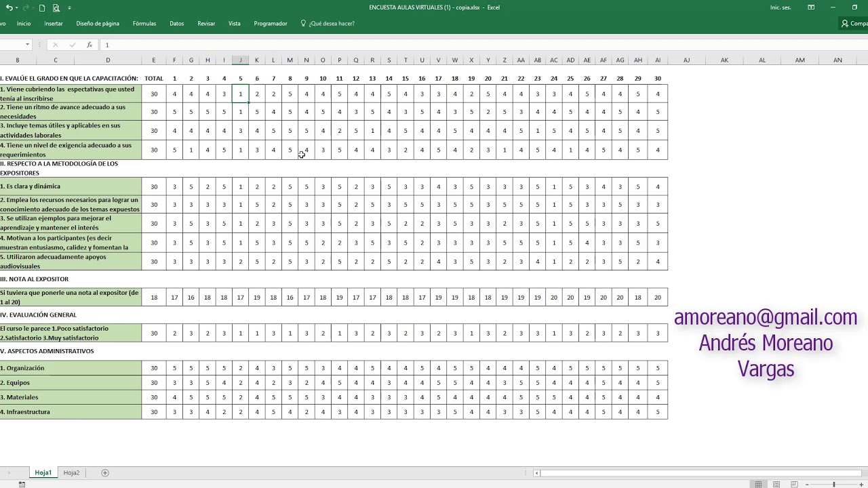Click the zoom slider handle
This screenshot has width=868, height=488.
[833, 484]
